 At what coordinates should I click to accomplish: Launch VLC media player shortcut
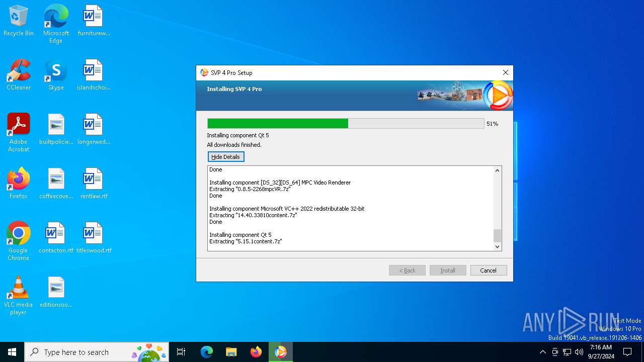[19, 296]
